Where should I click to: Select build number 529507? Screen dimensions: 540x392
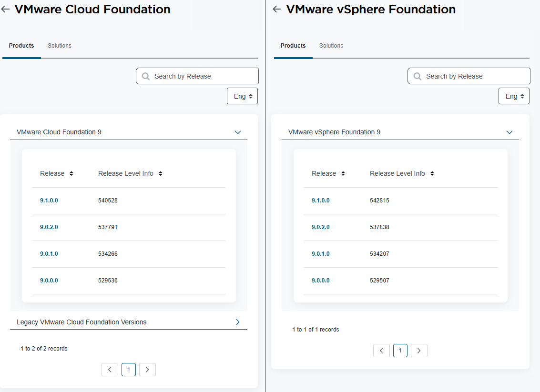[x=379, y=281]
